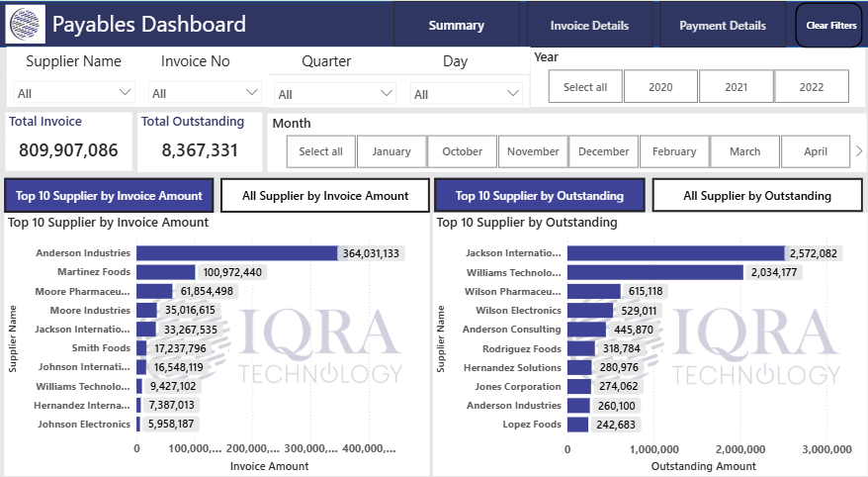Click the Total Outstanding value 8,367,331

click(200, 150)
